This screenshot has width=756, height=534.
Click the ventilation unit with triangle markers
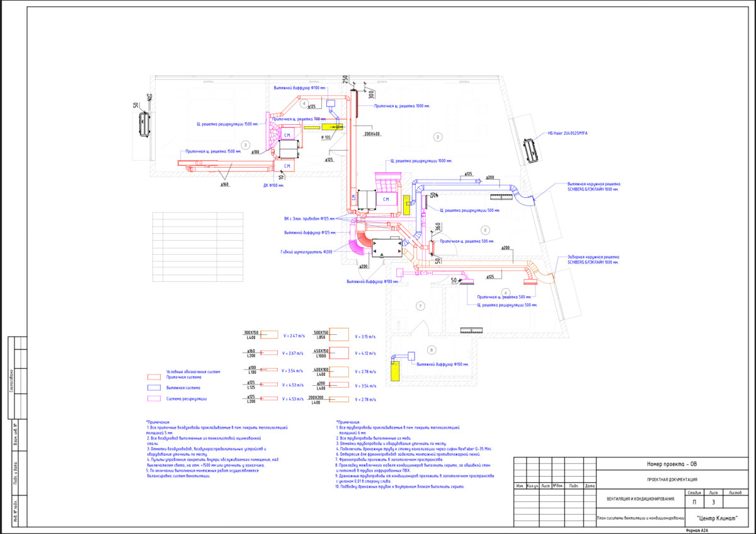(x=387, y=247)
